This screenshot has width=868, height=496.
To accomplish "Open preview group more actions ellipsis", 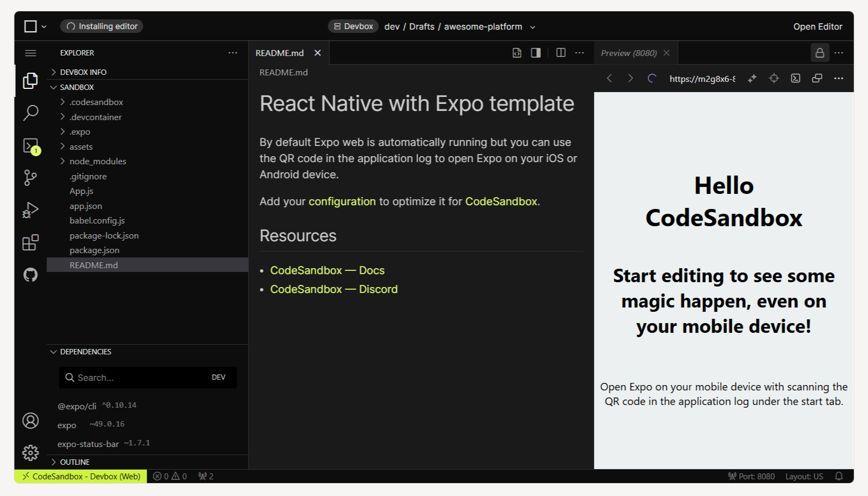I will click(x=839, y=53).
